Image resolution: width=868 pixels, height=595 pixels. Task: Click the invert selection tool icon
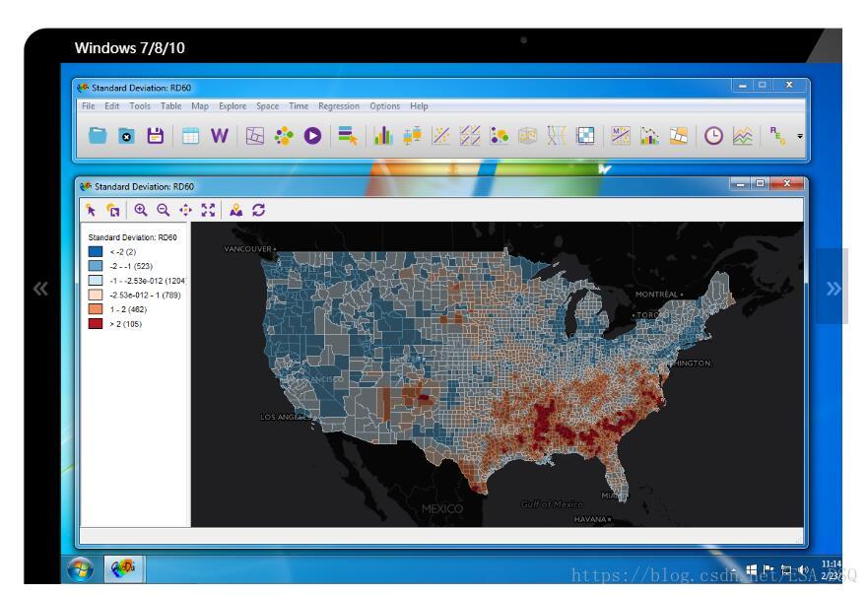[x=113, y=210]
